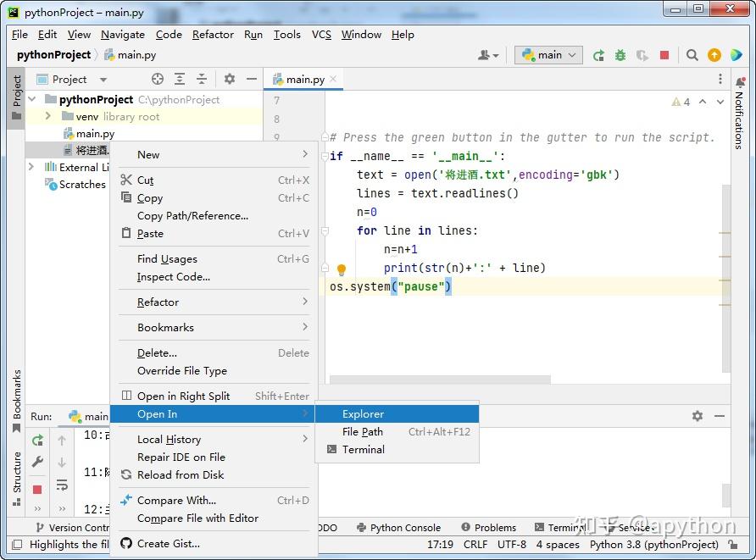Toggle soft-wrap in the Run console toolbar

click(62, 485)
